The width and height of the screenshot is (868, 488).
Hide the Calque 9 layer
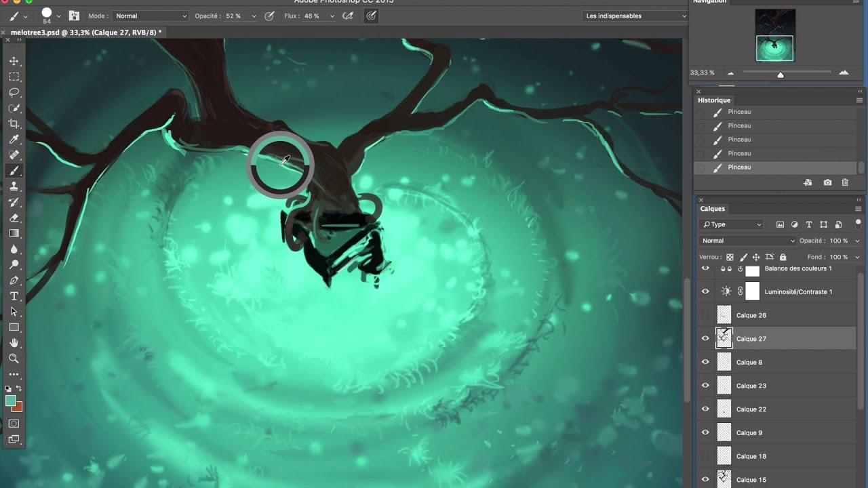(705, 432)
